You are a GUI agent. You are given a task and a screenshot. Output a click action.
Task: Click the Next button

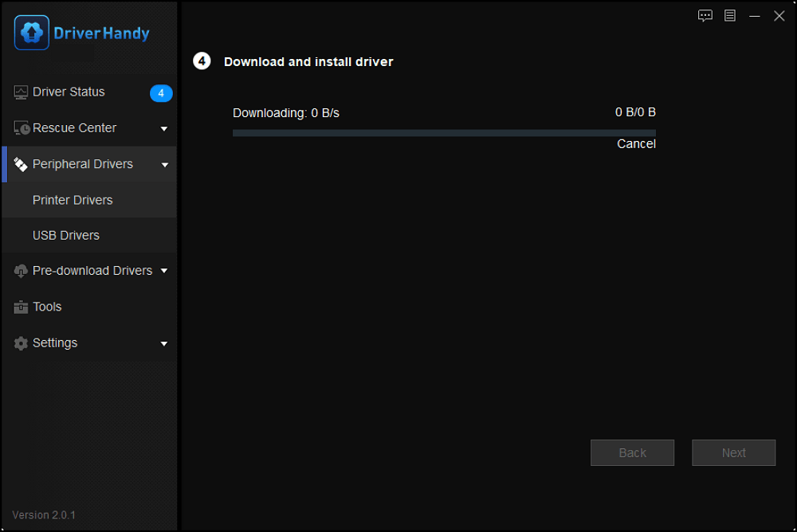pos(733,452)
